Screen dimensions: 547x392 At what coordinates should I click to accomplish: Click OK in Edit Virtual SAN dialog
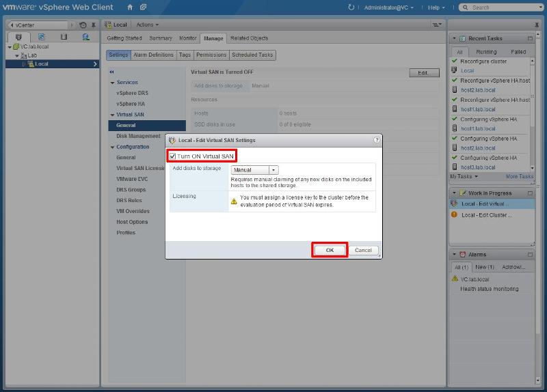click(x=330, y=250)
